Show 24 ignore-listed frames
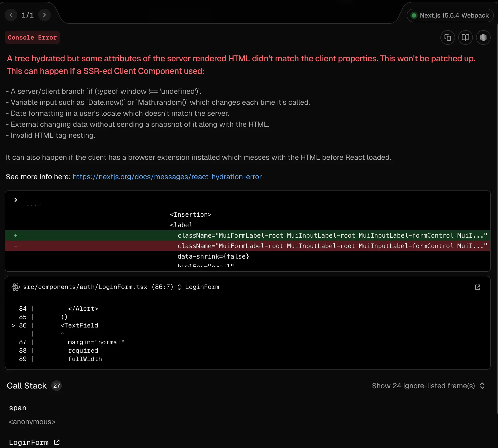 pyautogui.click(x=423, y=386)
